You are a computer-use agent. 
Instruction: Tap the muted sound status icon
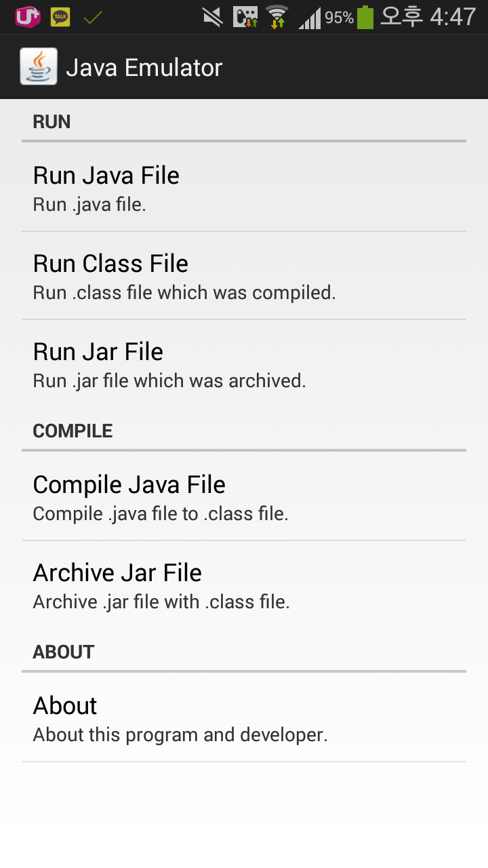(x=212, y=17)
